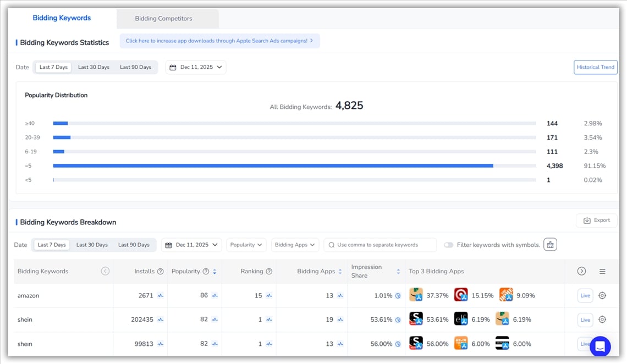Click Installs help question mark icon

point(161,272)
